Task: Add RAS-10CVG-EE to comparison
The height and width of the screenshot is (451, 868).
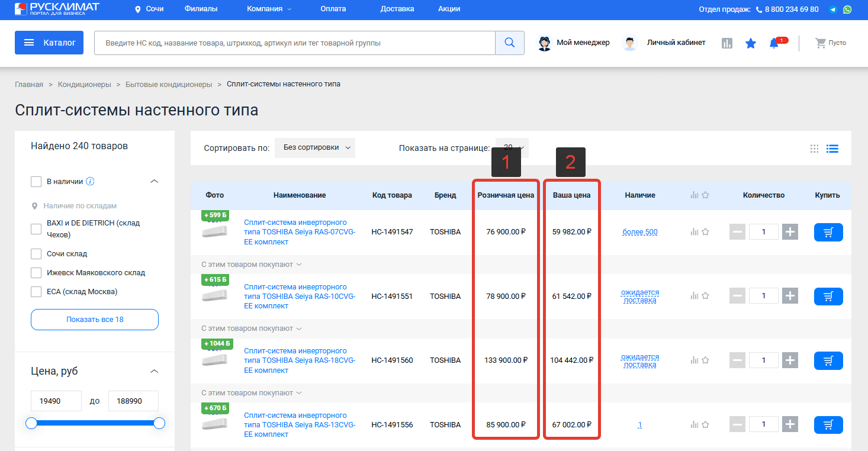Action: click(x=695, y=296)
